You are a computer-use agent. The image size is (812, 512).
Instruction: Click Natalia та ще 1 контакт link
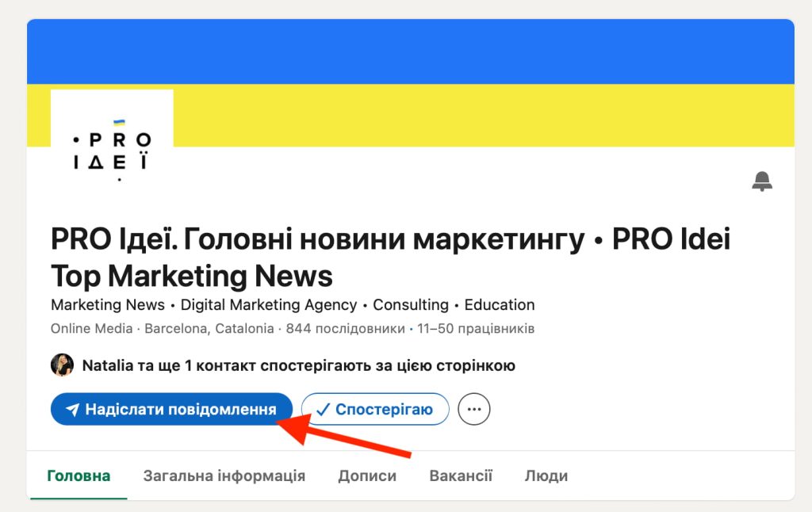point(299,365)
